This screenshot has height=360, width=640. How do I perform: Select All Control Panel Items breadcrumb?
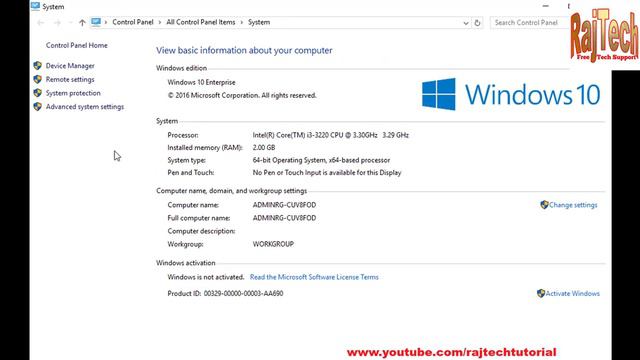coord(201,22)
